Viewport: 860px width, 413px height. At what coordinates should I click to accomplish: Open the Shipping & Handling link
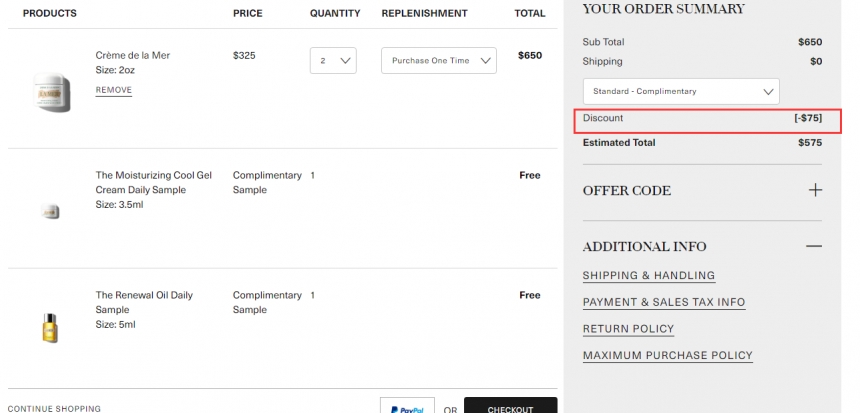click(x=648, y=276)
